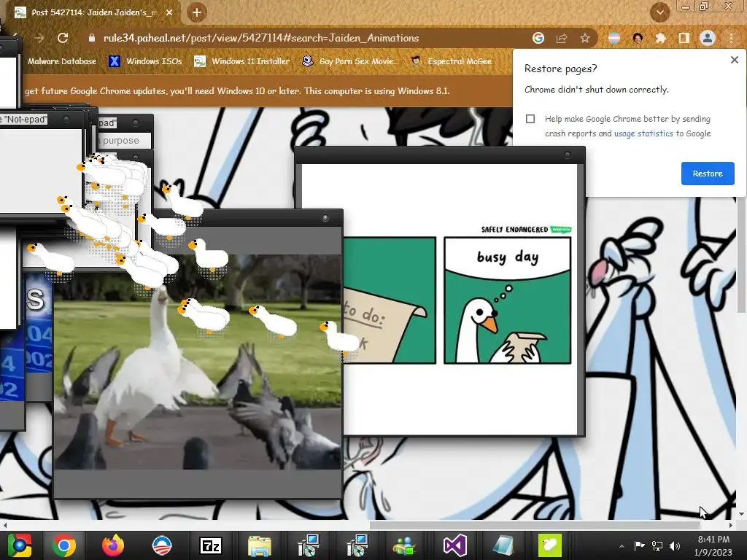The height and width of the screenshot is (560, 747).
Task: Click the blue Restore button
Action: (708, 174)
